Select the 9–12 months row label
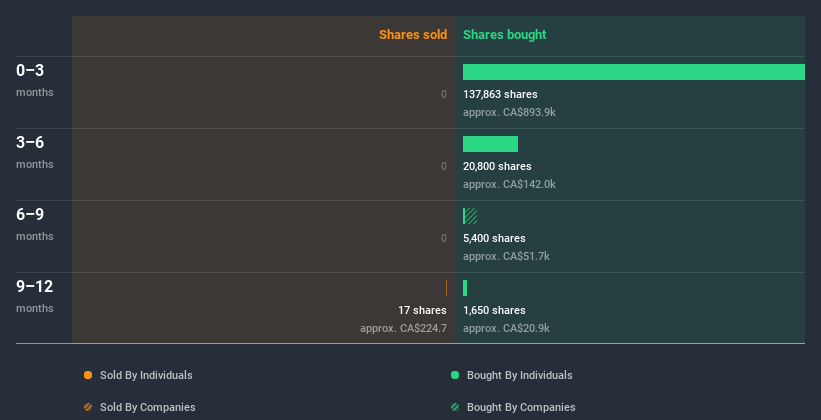The height and width of the screenshot is (420, 821). point(35,296)
